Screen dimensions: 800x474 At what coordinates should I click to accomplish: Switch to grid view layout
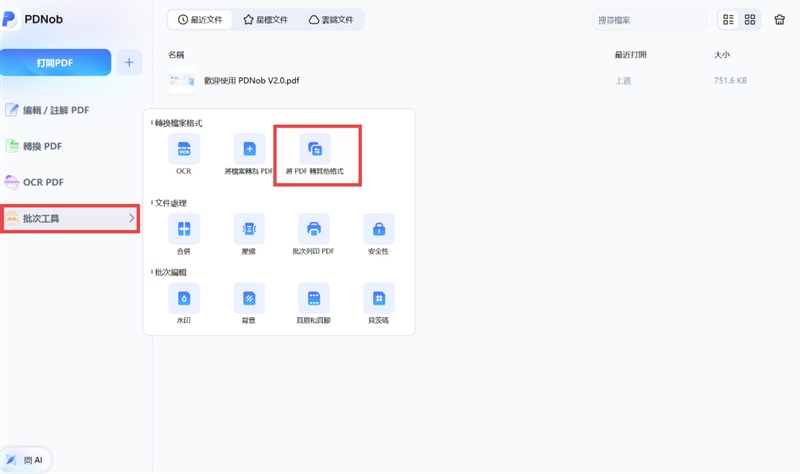point(749,20)
